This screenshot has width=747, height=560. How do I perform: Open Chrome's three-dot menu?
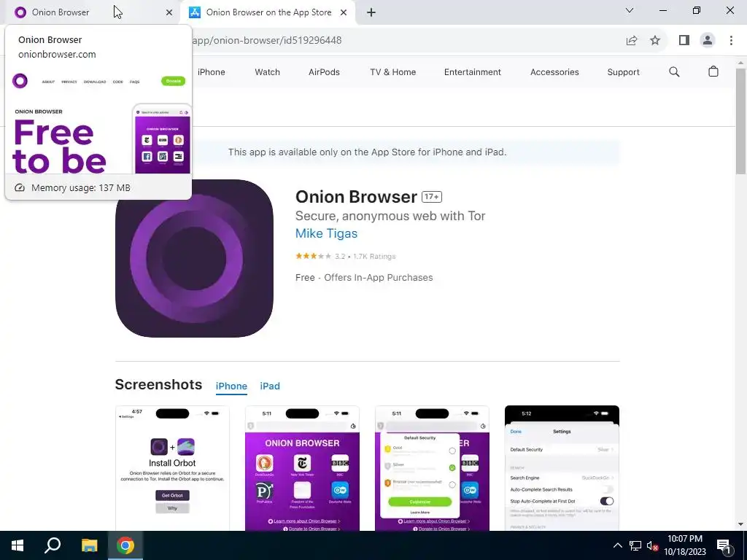pos(731,41)
